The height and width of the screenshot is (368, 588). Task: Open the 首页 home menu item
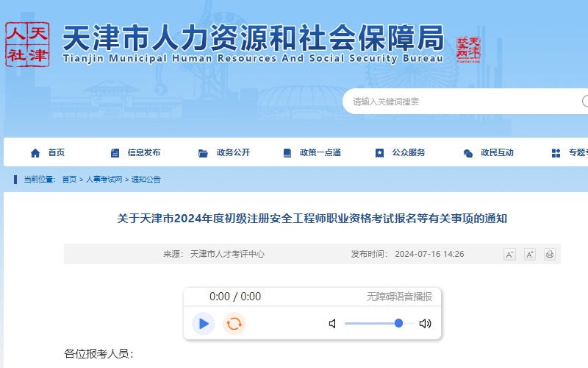(48, 152)
